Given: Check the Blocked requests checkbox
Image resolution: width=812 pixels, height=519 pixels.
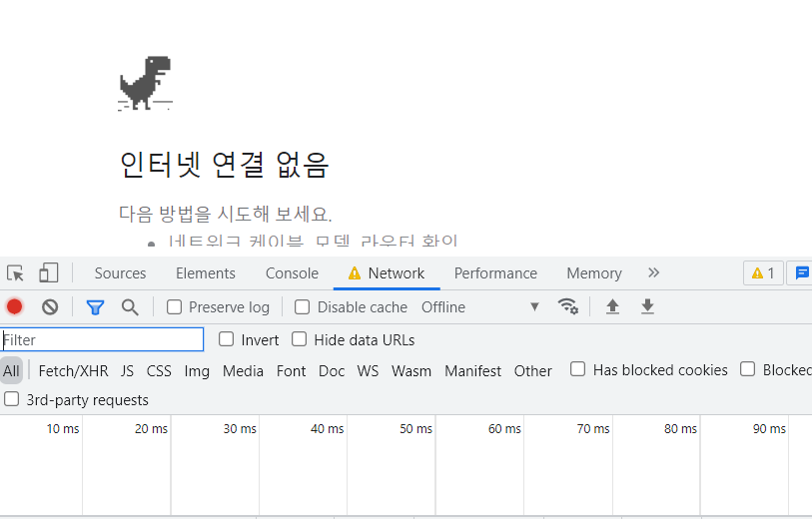Looking at the screenshot, I should click(747, 369).
